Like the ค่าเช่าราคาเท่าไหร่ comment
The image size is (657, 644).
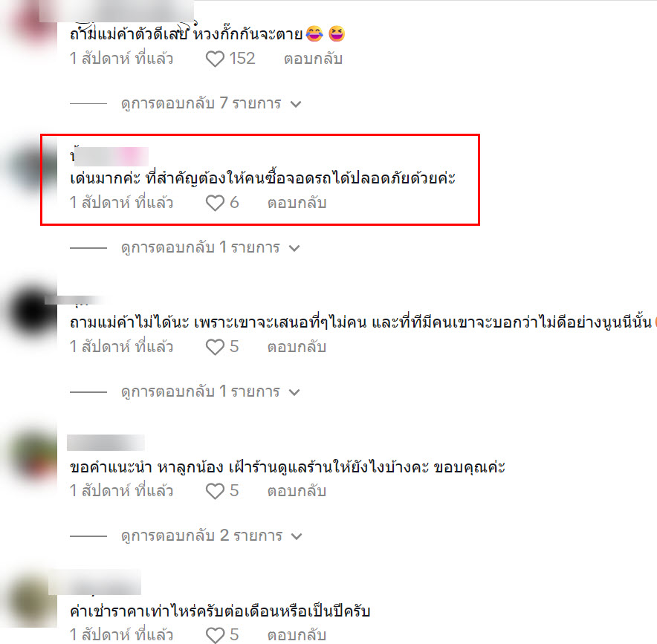pos(215,635)
